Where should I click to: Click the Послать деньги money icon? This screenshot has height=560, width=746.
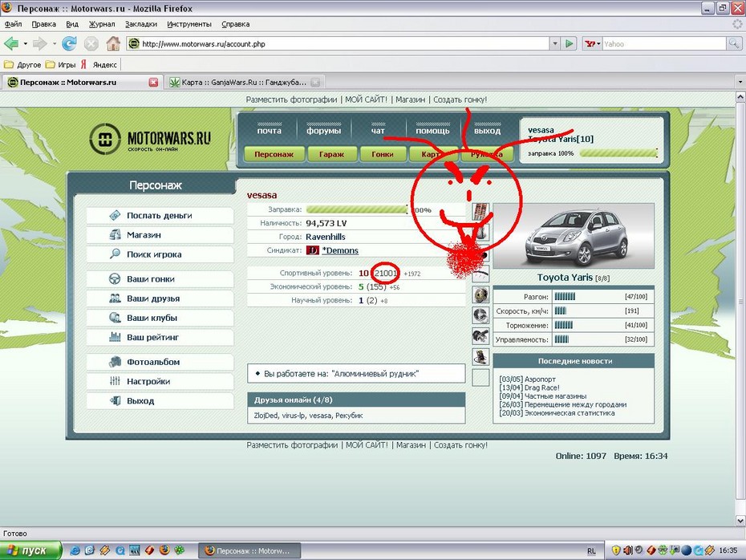click(116, 216)
